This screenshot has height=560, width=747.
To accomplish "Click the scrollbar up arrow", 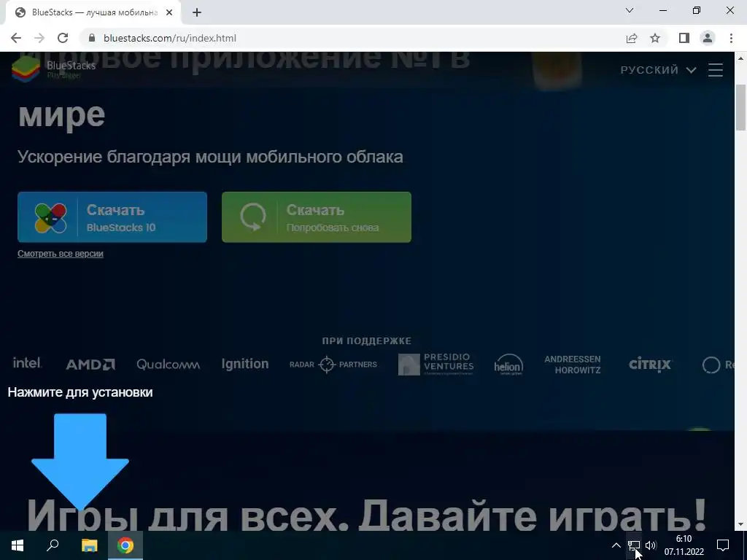I will [740, 58].
